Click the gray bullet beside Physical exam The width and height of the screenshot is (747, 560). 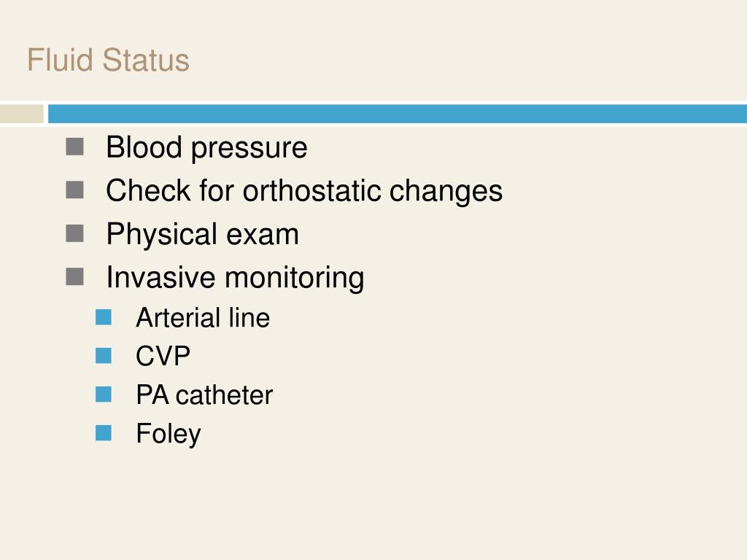[x=75, y=233]
